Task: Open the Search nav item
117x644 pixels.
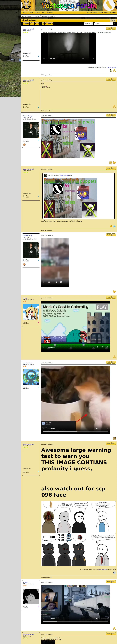Action: 37,12
